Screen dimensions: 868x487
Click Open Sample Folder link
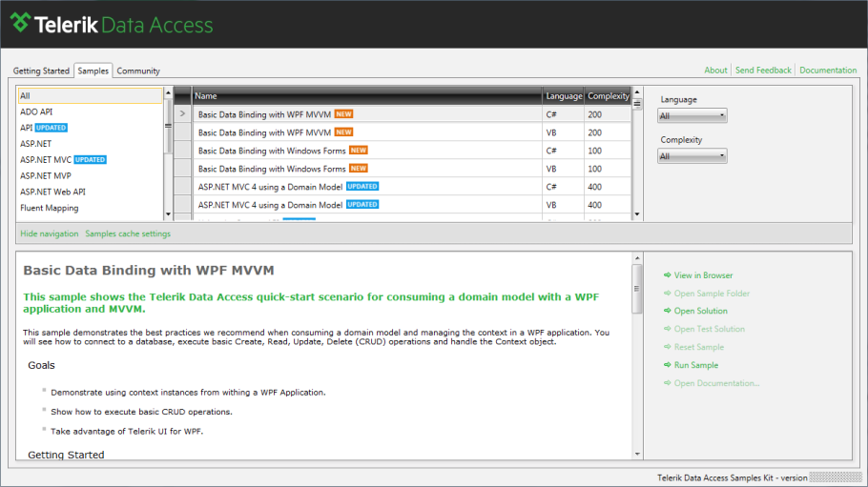pos(712,294)
